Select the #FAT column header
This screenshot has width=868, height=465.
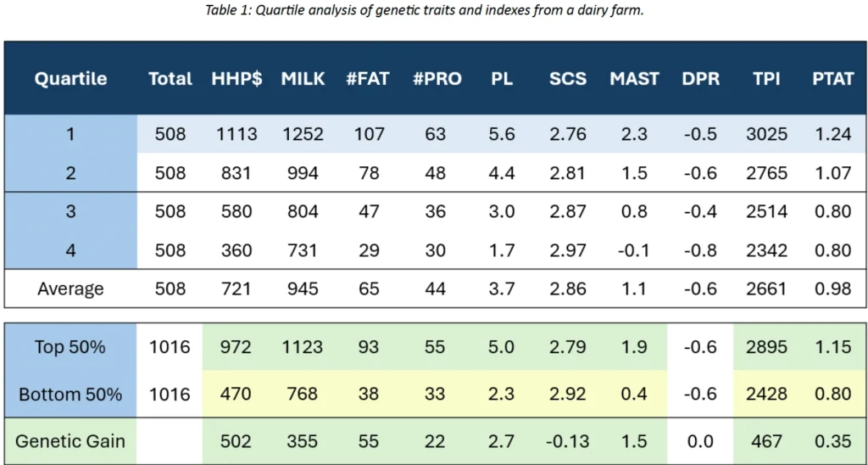(369, 79)
